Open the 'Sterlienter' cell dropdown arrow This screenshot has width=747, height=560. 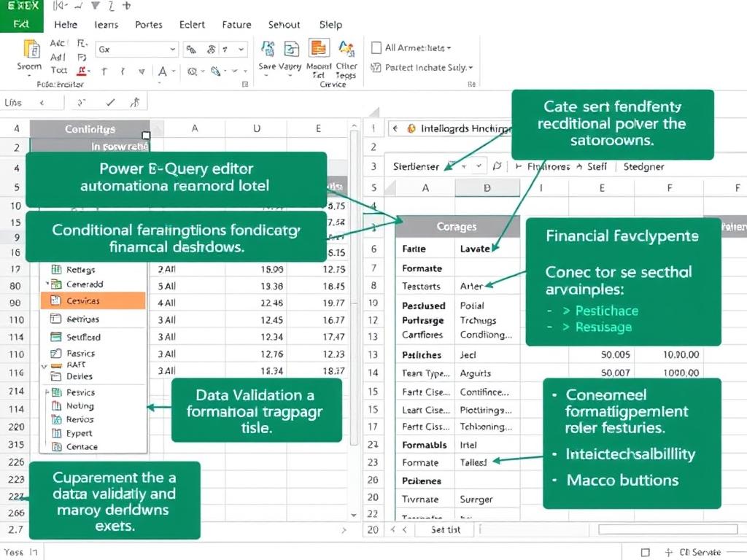tap(479, 166)
